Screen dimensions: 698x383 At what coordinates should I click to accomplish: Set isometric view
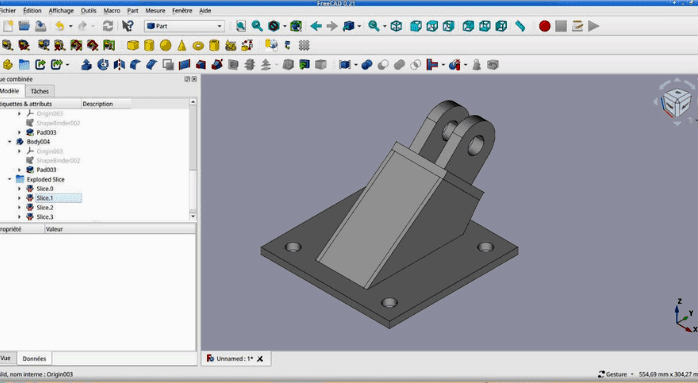(396, 26)
